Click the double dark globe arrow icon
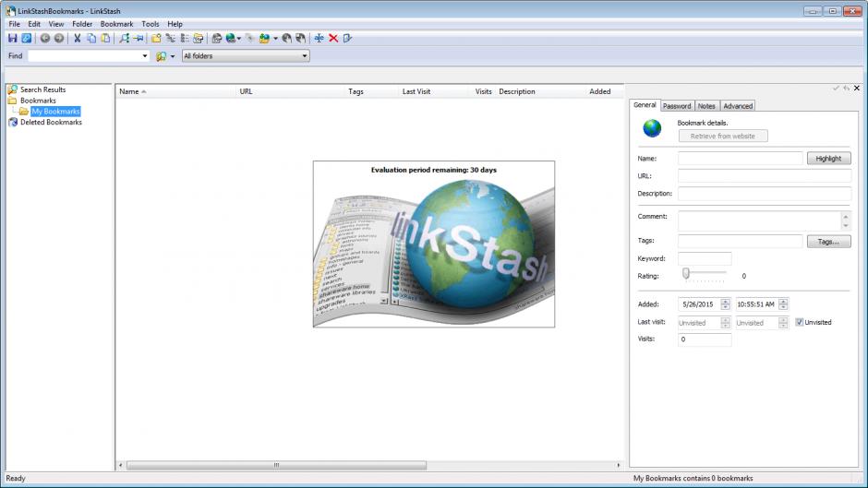 (x=301, y=38)
